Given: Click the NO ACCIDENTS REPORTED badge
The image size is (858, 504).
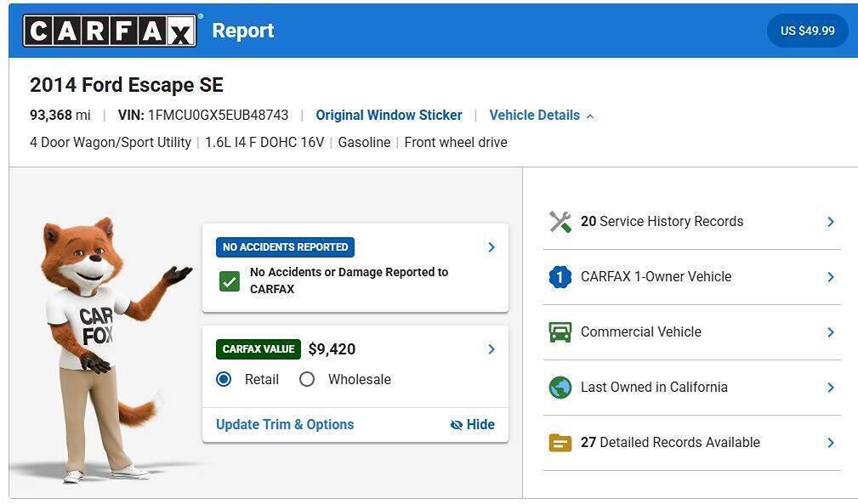Looking at the screenshot, I should [285, 247].
